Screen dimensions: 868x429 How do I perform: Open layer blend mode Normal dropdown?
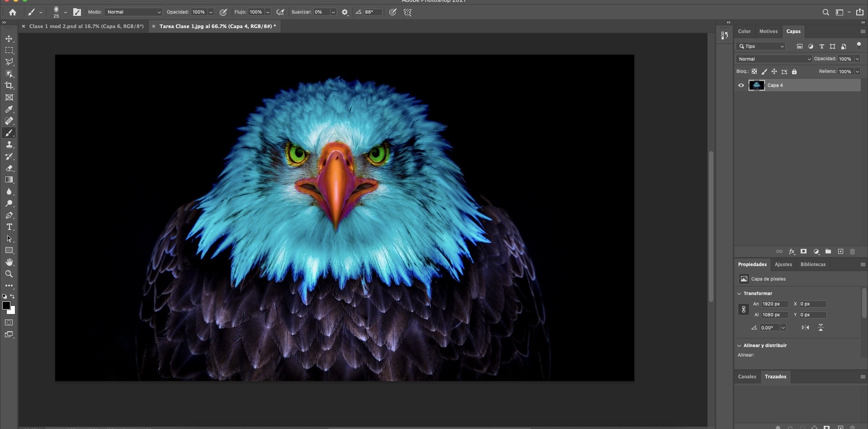(x=774, y=59)
